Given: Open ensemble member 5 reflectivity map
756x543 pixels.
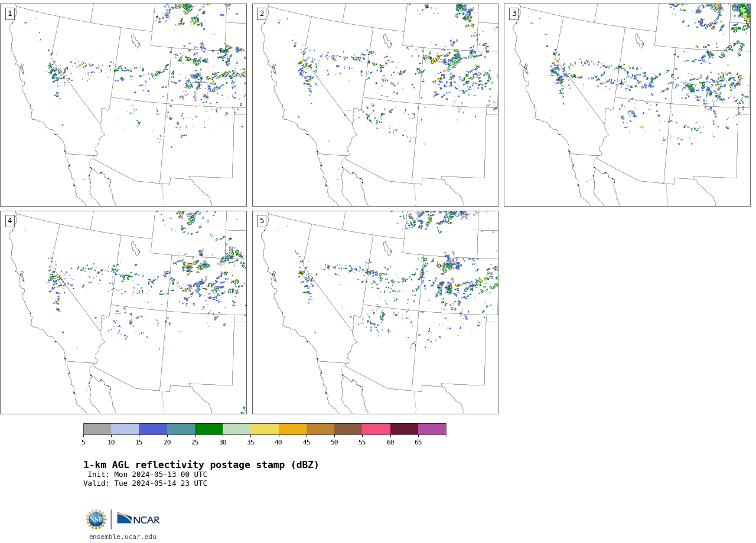Looking at the screenshot, I should (x=375, y=312).
